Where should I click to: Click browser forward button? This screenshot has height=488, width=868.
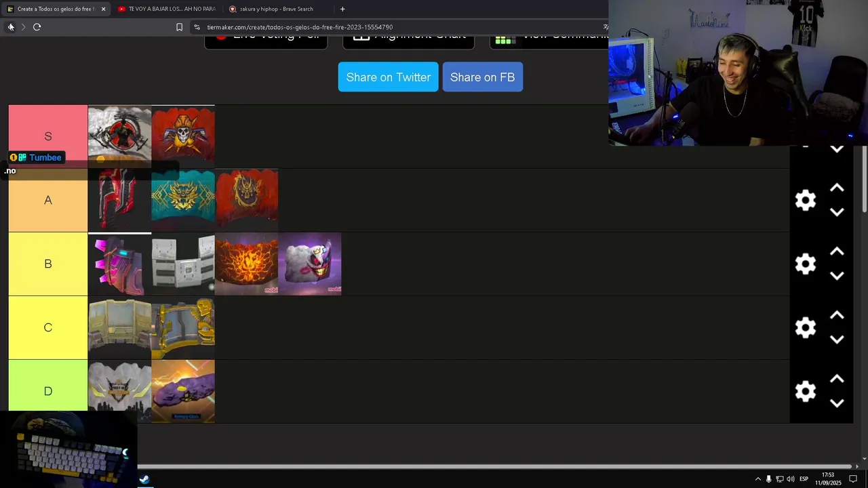click(23, 27)
